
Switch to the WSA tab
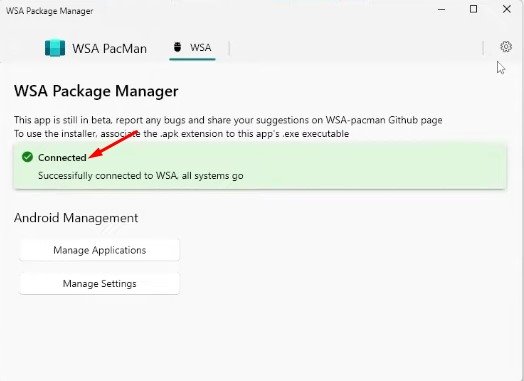pyautogui.click(x=192, y=48)
